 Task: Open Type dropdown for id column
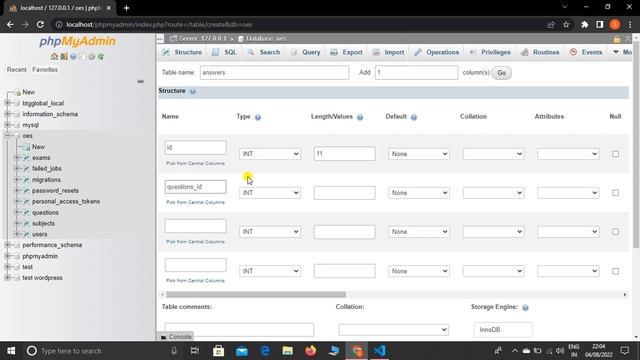point(270,154)
